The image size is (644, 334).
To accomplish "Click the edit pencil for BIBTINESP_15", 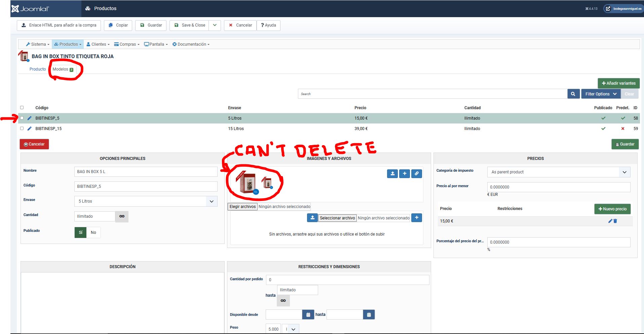I will coord(30,128).
